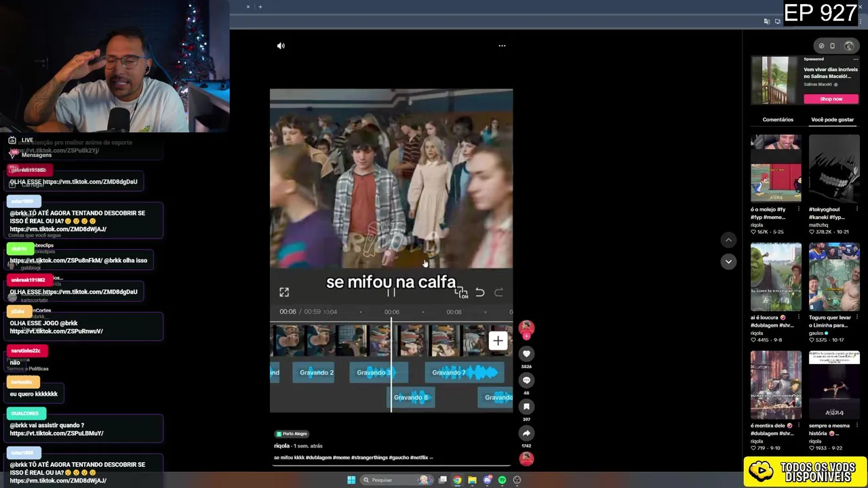The width and height of the screenshot is (868, 488).
Task: Open the creator avatar above like button
Action: [x=526, y=328]
